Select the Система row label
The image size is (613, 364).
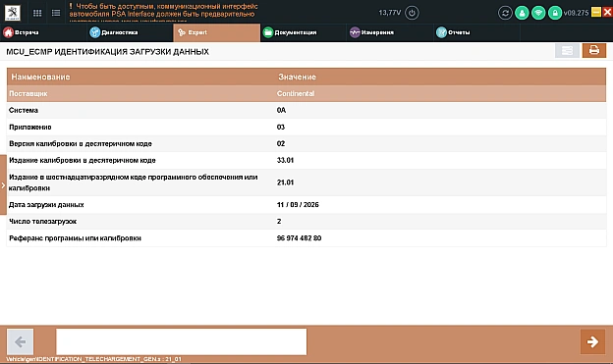(x=24, y=110)
